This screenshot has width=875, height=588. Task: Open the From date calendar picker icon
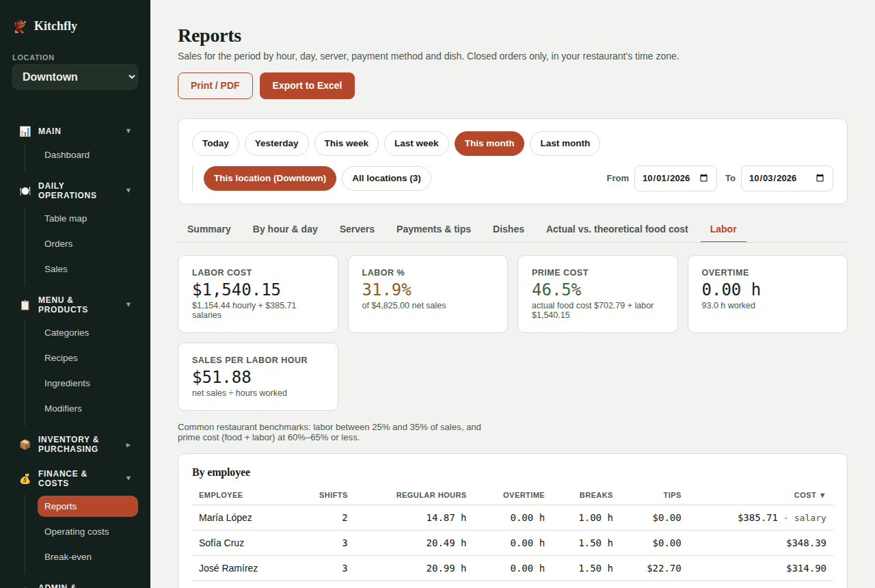coord(704,178)
